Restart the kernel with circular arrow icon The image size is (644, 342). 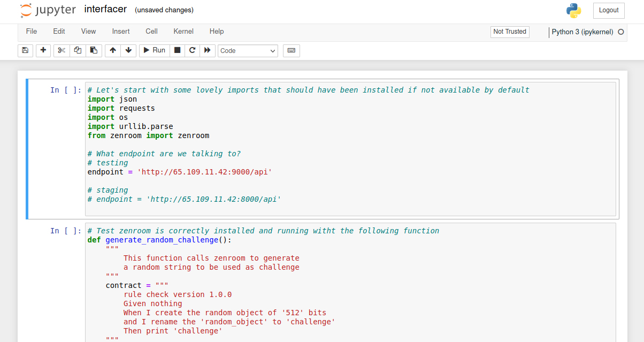point(193,50)
